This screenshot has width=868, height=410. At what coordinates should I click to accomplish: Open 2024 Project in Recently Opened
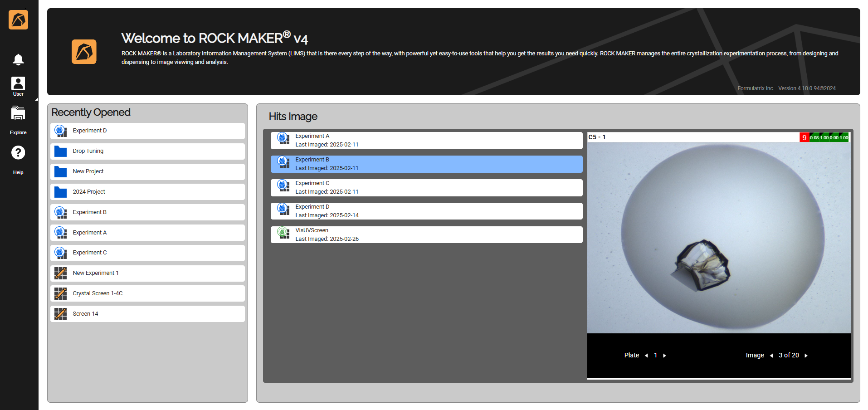point(147,192)
